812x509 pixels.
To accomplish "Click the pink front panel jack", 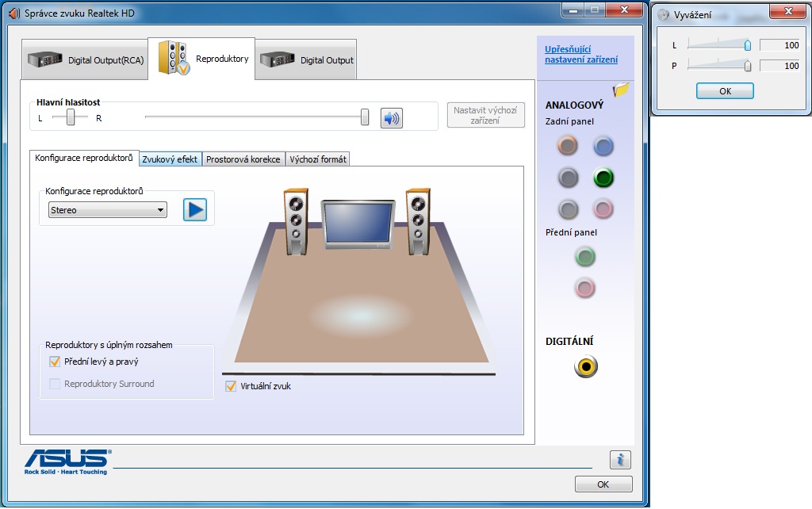I will point(585,289).
